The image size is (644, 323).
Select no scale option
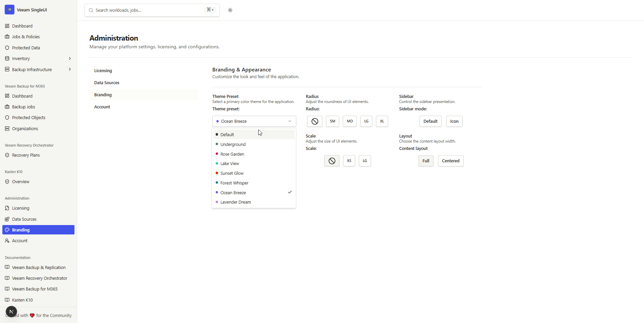coord(332,161)
